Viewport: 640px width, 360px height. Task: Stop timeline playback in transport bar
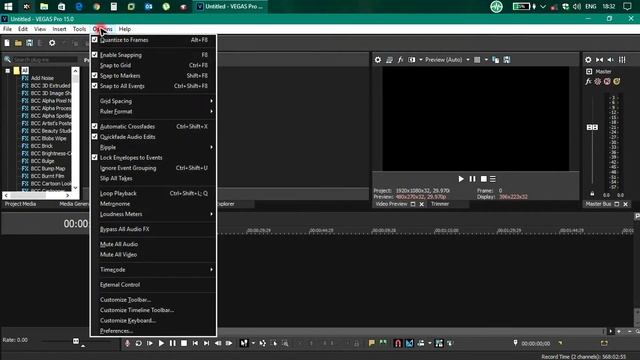point(184,343)
